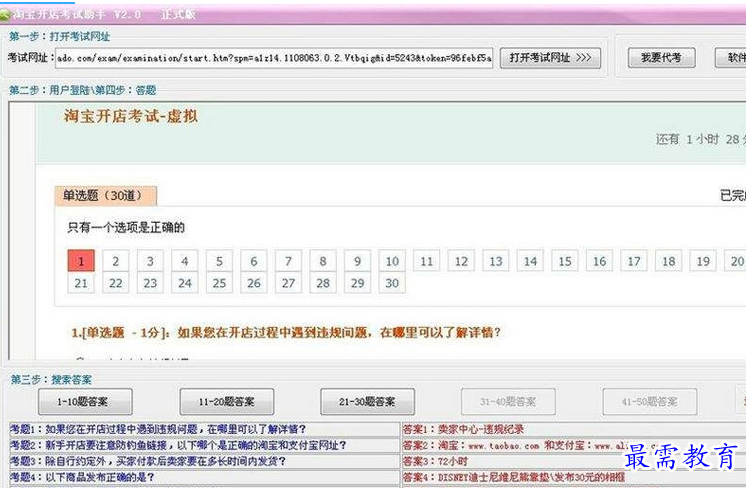The image size is (746, 488).
Task: Go to question number 10
Action: pyautogui.click(x=392, y=261)
